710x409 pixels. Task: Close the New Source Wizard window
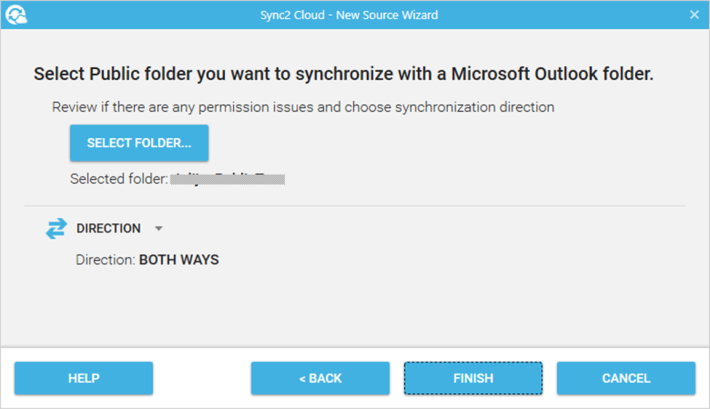pos(694,15)
